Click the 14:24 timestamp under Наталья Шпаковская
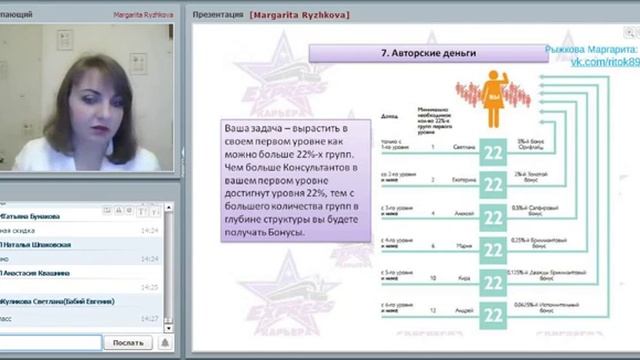Image resolution: width=640 pixels, height=360 pixels. (149, 259)
